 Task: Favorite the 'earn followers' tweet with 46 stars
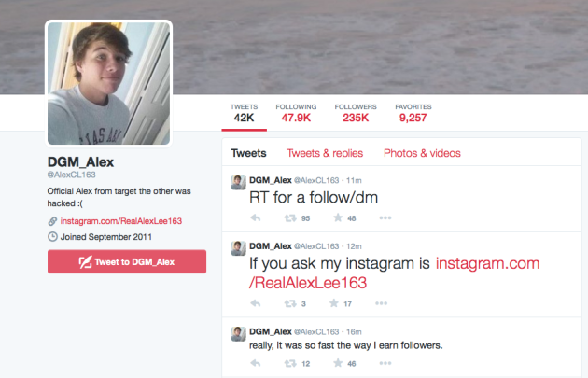pyautogui.click(x=338, y=363)
